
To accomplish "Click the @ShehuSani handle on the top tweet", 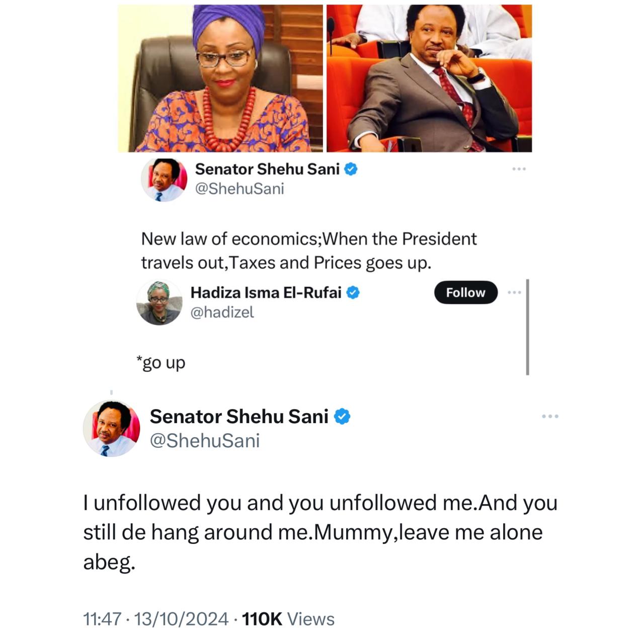I will 240,189.
